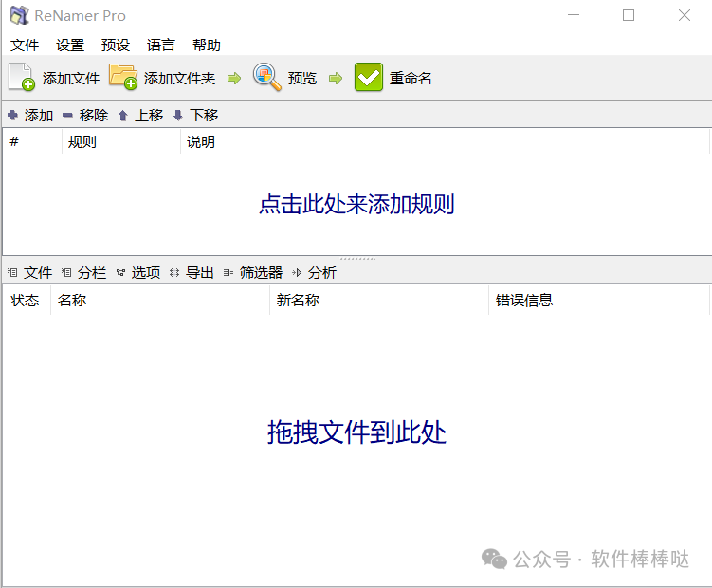
Task: Click the 预览 toolbar button label
Action: click(x=302, y=78)
